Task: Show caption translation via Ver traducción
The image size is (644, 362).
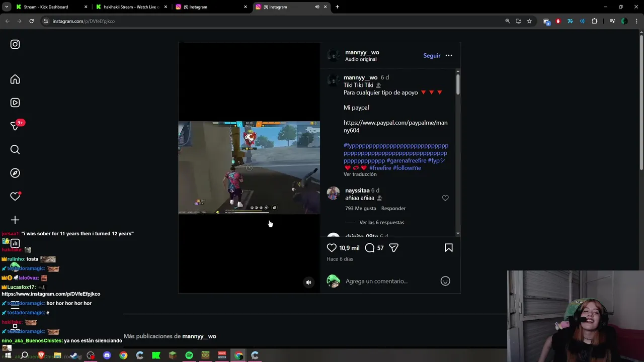Action: 360,174
